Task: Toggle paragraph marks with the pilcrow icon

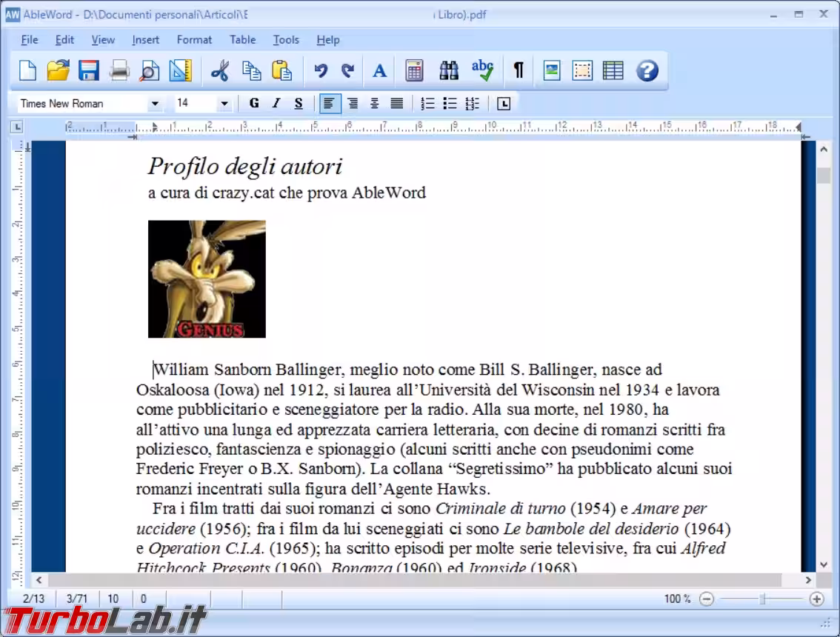Action: [519, 70]
